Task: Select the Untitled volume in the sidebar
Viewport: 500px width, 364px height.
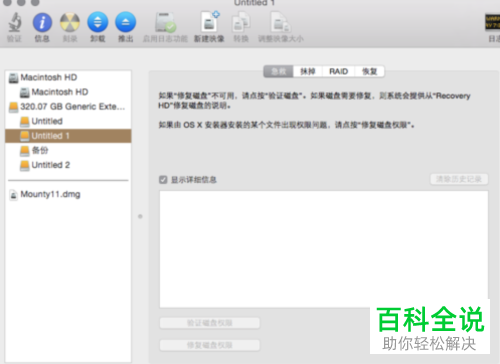Action: (68, 121)
